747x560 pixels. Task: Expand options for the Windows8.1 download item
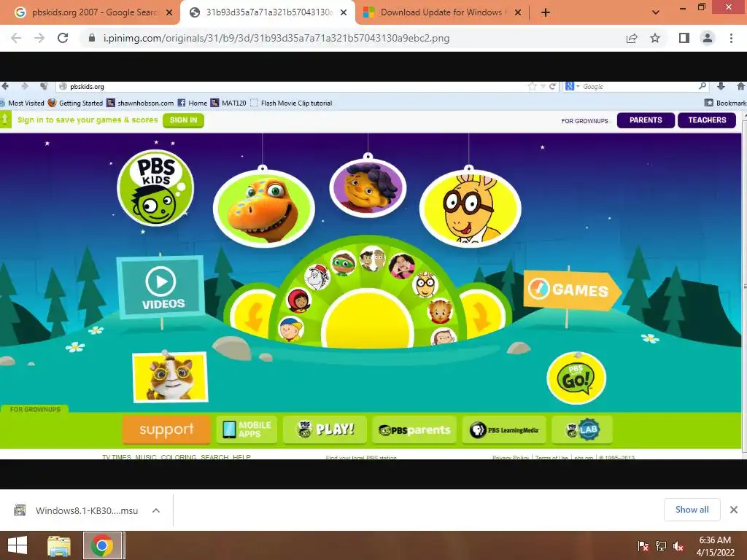pos(156,510)
